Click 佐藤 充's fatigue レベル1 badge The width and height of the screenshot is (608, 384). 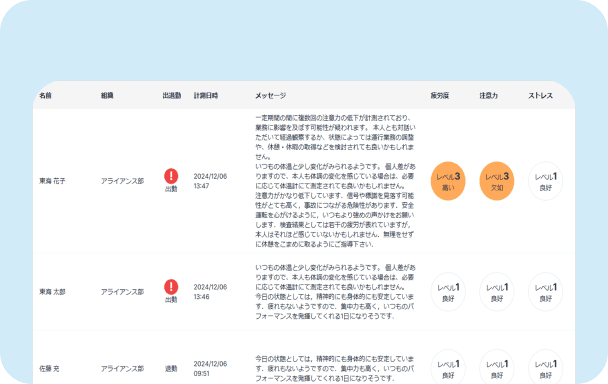(448, 367)
